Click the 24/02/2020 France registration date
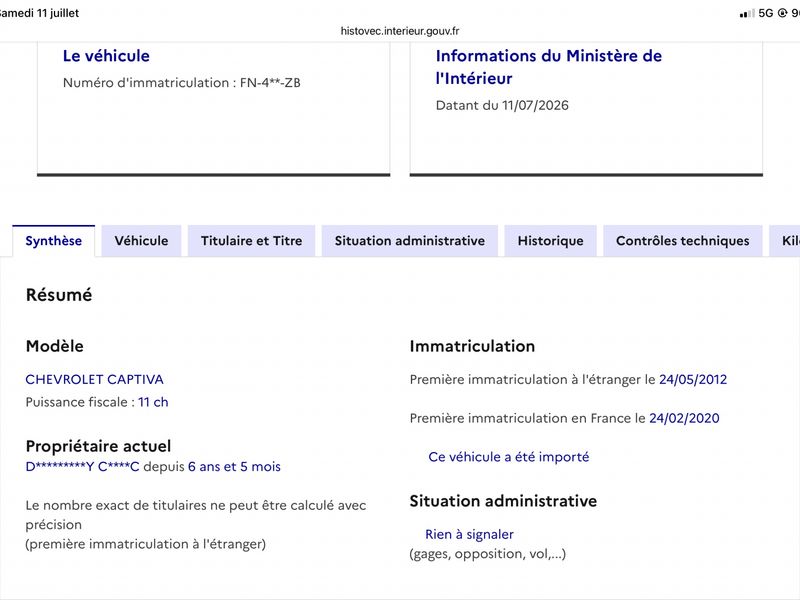This screenshot has width=800, height=600. (684, 418)
